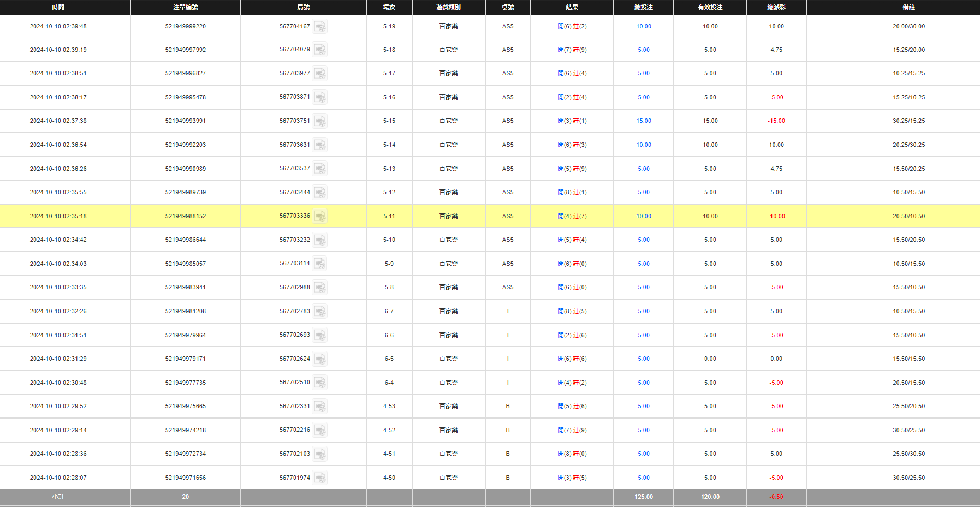This screenshot has height=507, width=980.
Task: Click 總派彩 column header
Action: (776, 7)
